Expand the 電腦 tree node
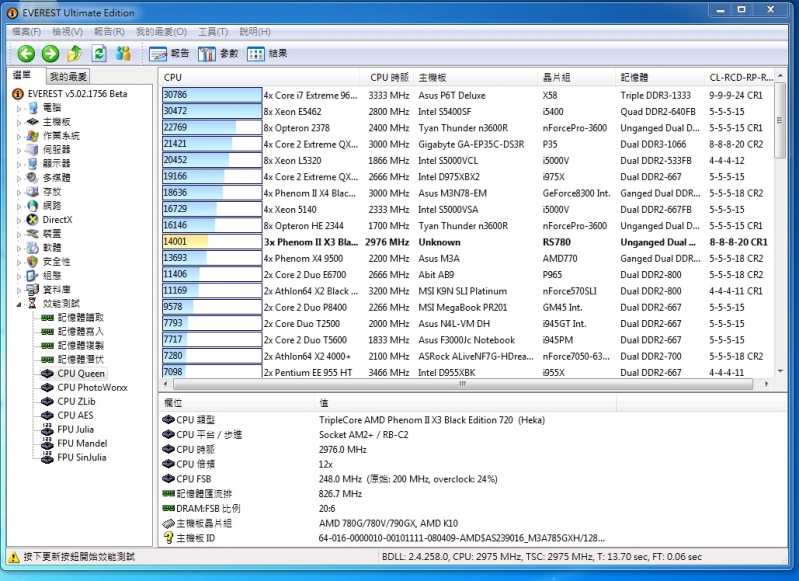The image size is (799, 581). click(19, 109)
